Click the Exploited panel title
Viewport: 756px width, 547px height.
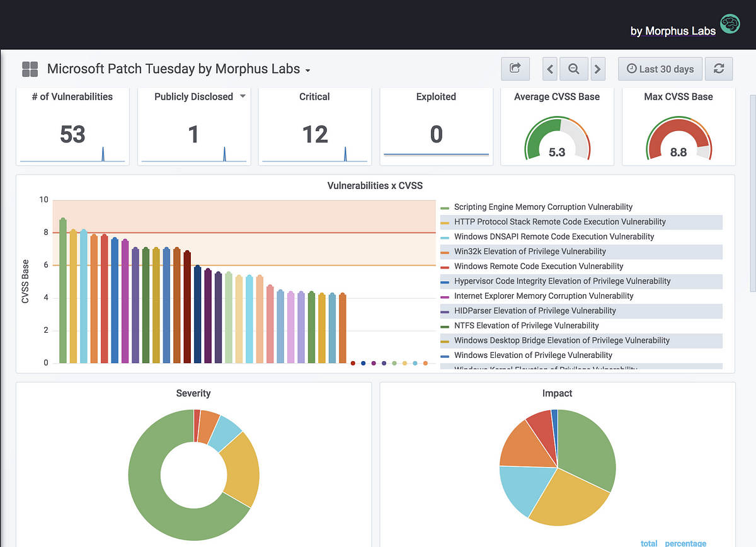(436, 96)
